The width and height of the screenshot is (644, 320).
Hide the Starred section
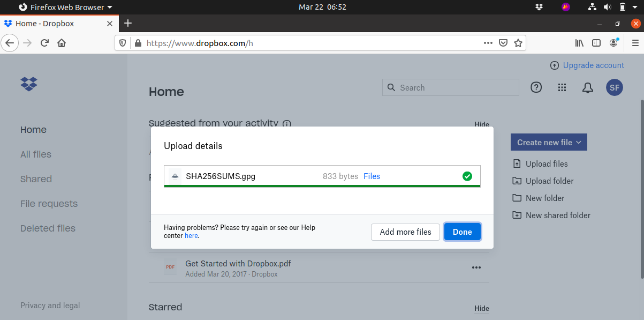point(482,308)
